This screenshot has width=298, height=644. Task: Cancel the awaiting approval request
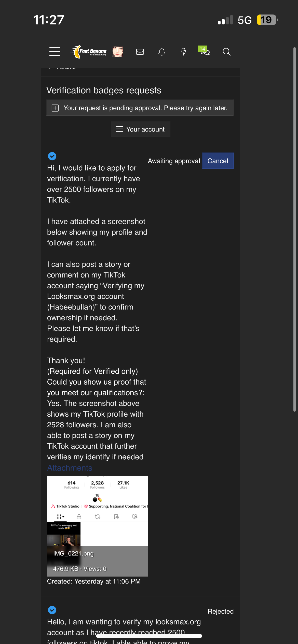point(218,161)
